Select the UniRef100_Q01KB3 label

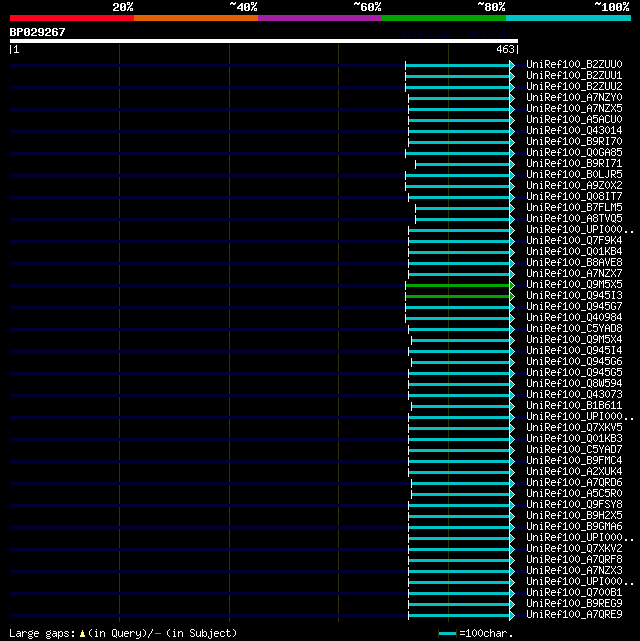[x=574, y=439]
